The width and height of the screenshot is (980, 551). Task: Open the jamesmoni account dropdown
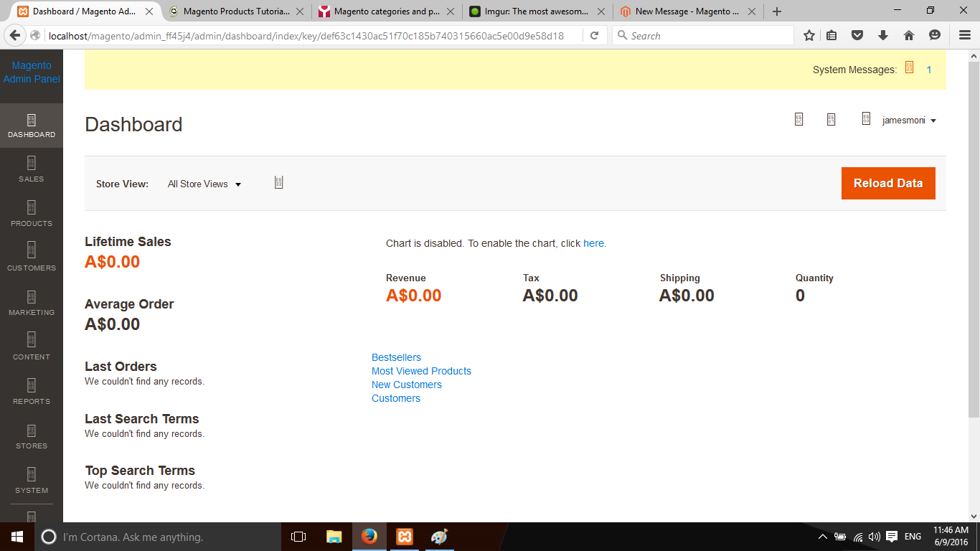(x=909, y=121)
